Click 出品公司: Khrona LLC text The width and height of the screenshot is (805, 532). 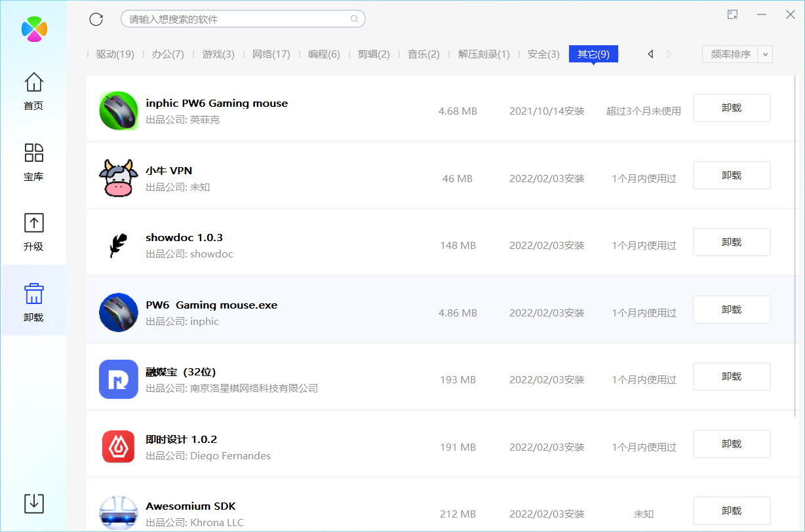tap(194, 523)
